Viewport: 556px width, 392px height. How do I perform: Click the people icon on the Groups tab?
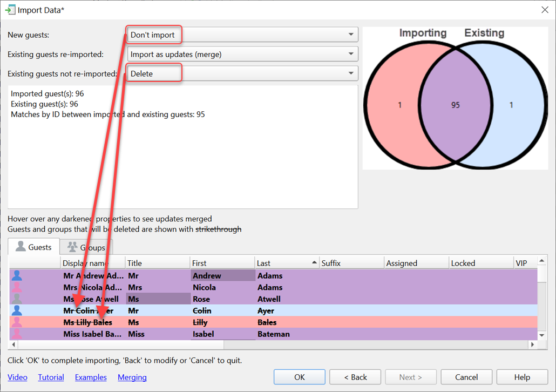point(72,247)
